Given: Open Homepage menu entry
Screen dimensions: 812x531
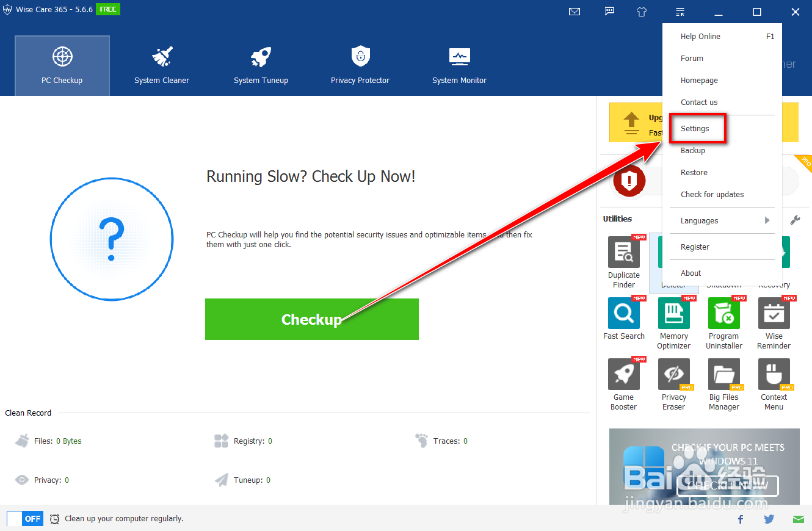Looking at the screenshot, I should pyautogui.click(x=722, y=81).
